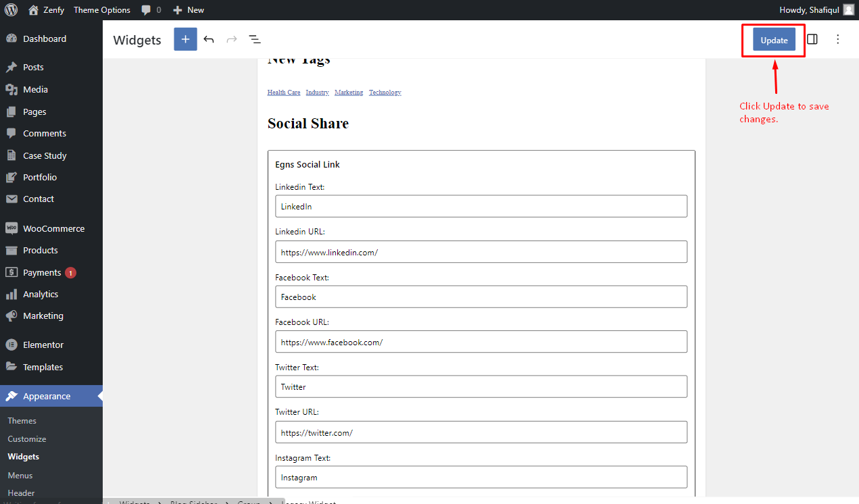Screen dimensions: 859x504
Task: Select the Widgets submenu item
Action: tap(24, 457)
